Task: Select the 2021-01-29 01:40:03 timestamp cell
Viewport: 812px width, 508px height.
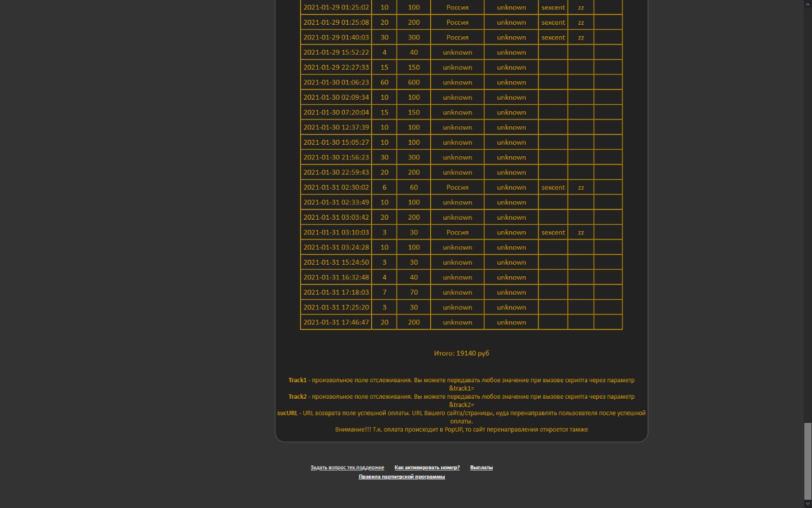Action: click(336, 37)
